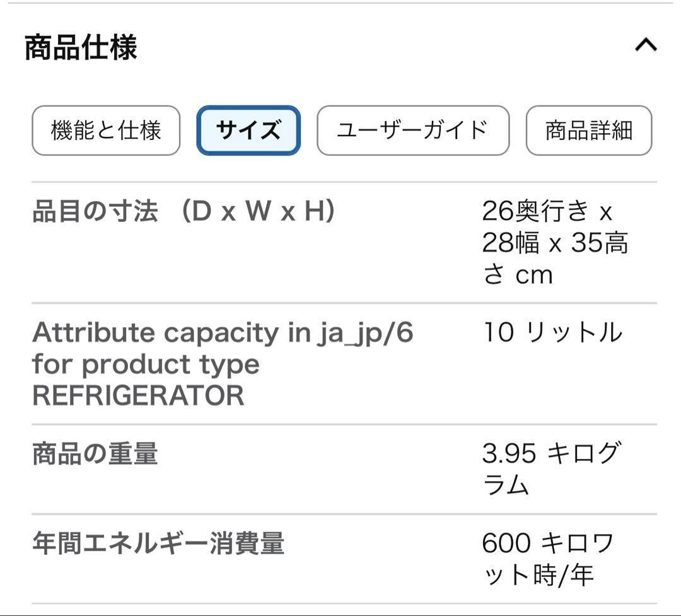Open the ユーザーガイド tab

coord(412,131)
